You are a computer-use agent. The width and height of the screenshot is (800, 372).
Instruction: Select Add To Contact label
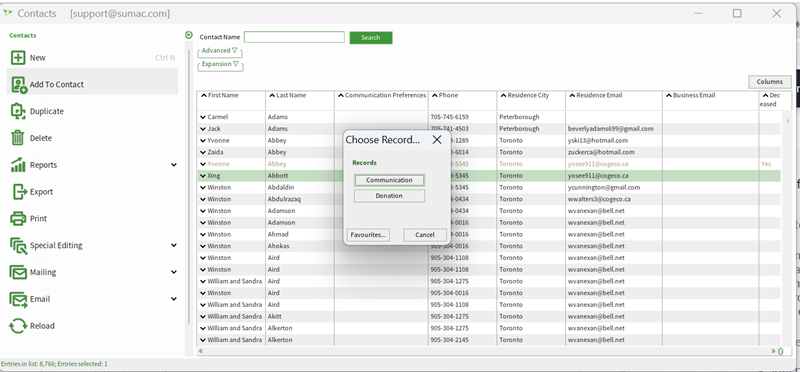[57, 85]
